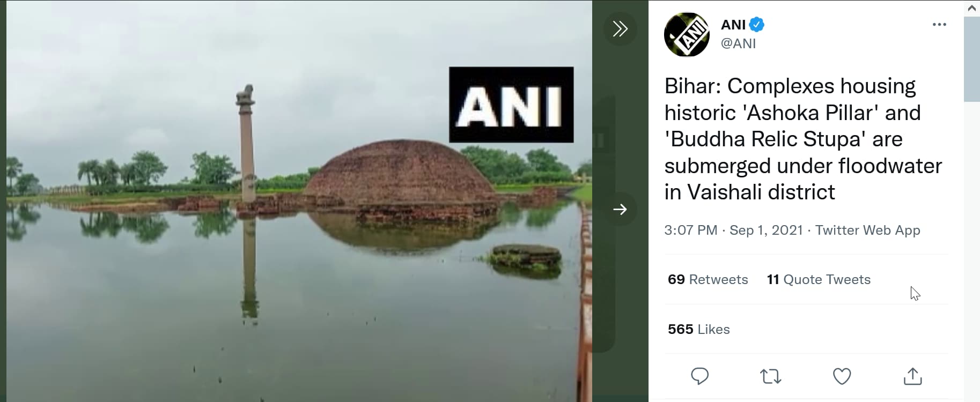Image resolution: width=980 pixels, height=402 pixels.
Task: Open the tweet's three-dot more menu
Action: 939,25
